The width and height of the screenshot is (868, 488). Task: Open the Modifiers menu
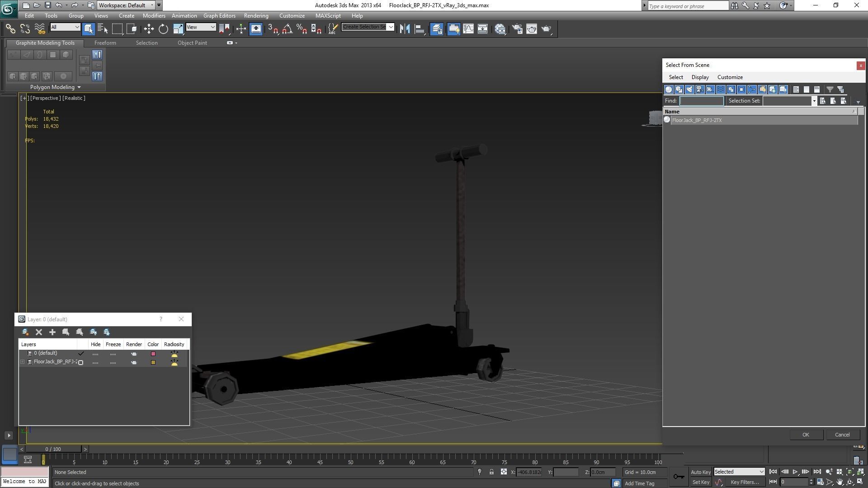[154, 16]
